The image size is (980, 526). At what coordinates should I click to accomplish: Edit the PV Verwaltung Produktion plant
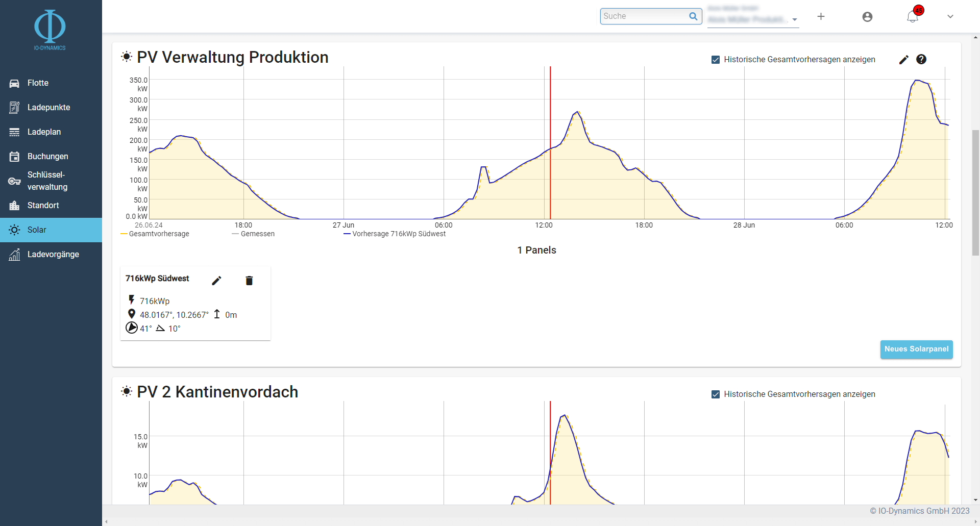click(903, 60)
